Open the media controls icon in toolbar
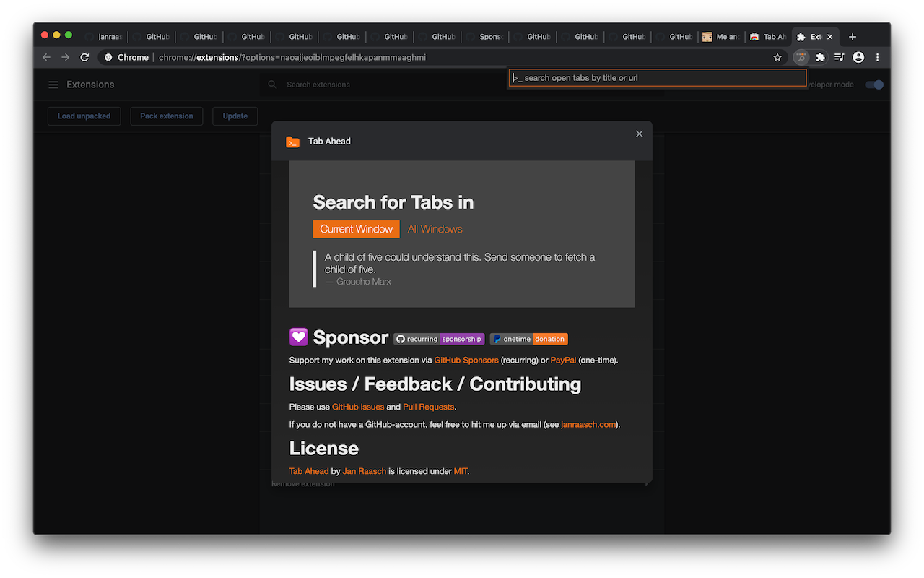924x578 pixels. 839,57
